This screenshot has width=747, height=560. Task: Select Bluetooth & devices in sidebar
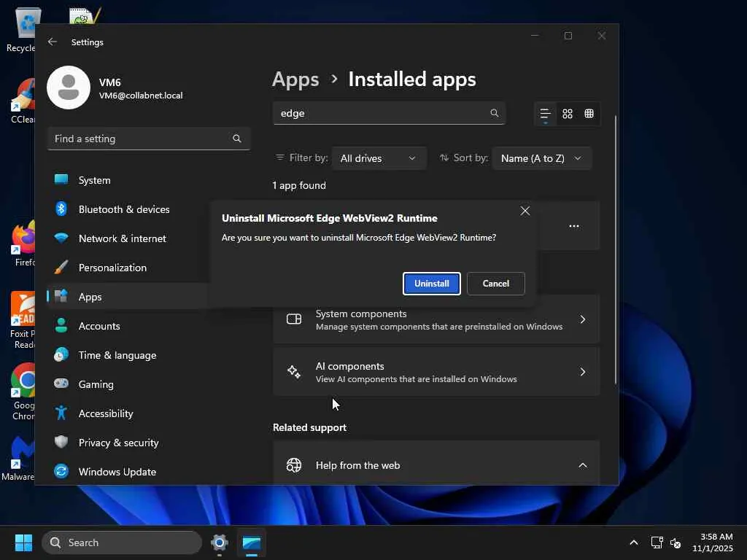point(123,209)
